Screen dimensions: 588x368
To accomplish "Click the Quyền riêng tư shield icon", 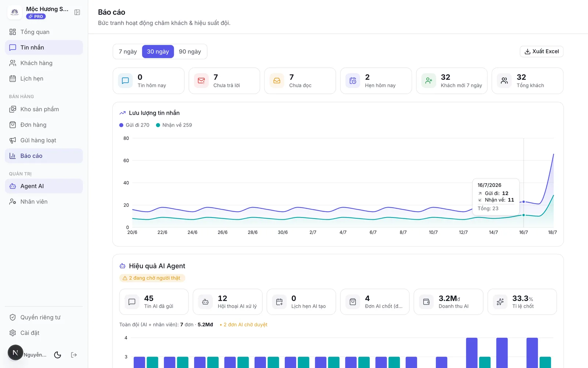I will click(12, 317).
